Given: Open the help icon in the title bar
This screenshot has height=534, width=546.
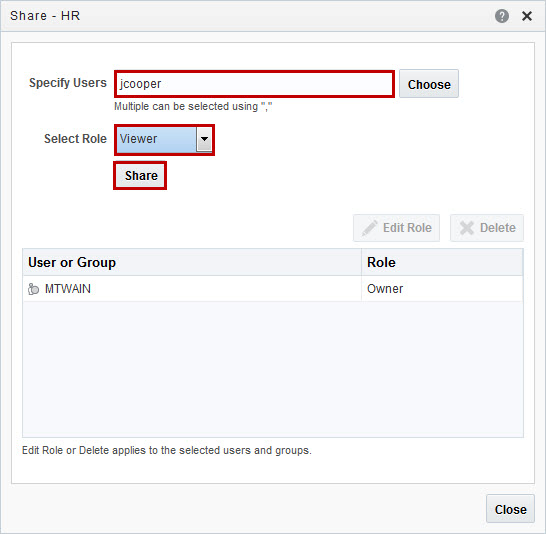Looking at the screenshot, I should (x=501, y=16).
